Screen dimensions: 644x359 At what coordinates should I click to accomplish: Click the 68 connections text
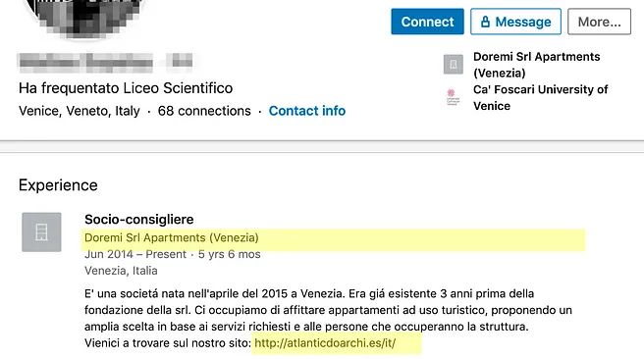click(x=204, y=111)
